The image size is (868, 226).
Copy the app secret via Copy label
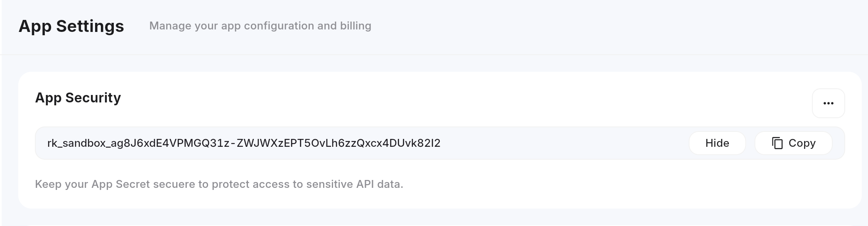coord(802,143)
